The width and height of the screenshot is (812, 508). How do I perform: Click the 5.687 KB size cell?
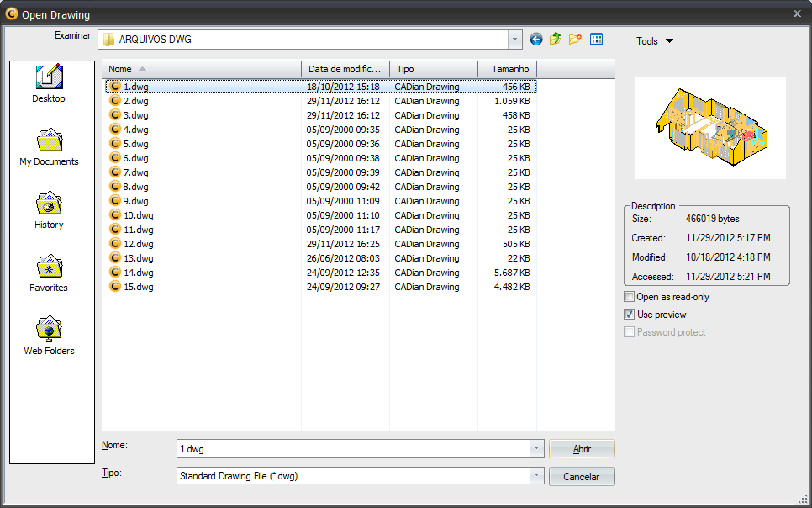[x=512, y=273]
